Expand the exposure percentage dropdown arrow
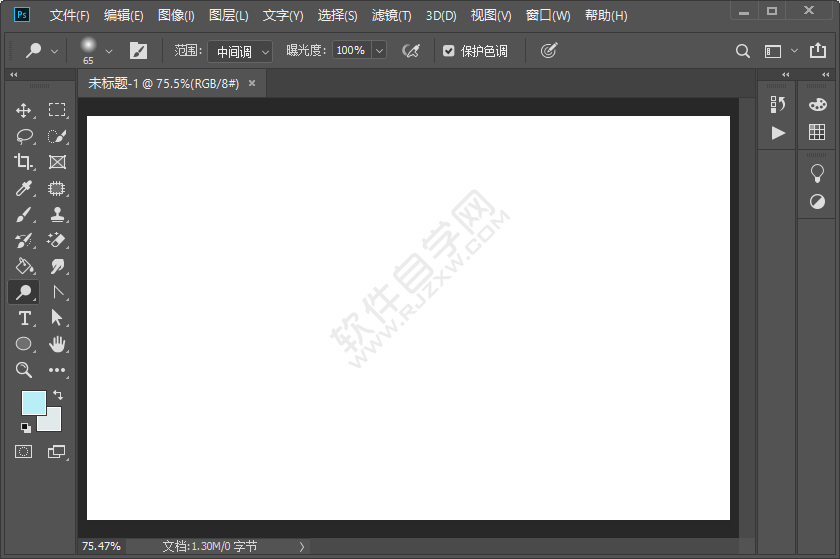The image size is (840, 559). click(379, 50)
